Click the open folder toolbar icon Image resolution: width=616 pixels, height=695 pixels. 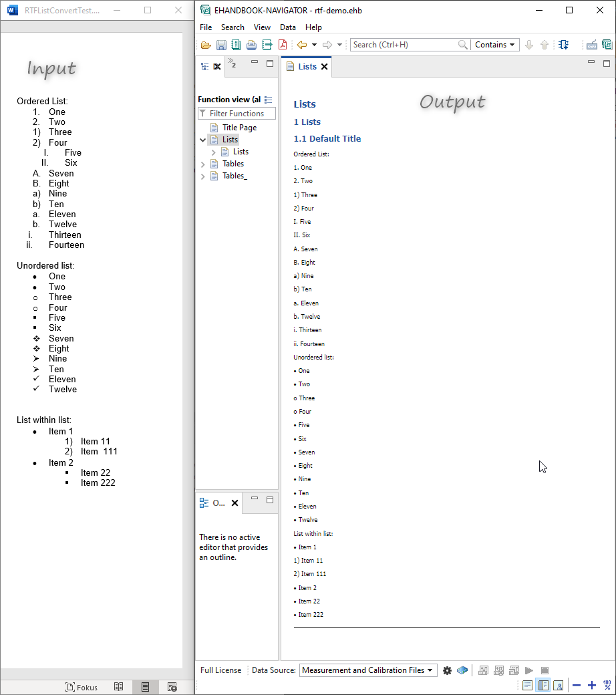tap(206, 45)
